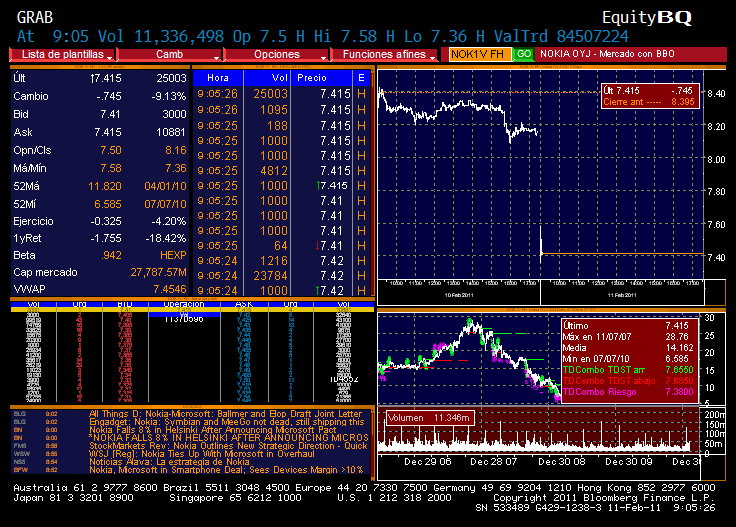Select the VWAP value 7.4546
The width and height of the screenshot is (736, 527).
[170, 289]
